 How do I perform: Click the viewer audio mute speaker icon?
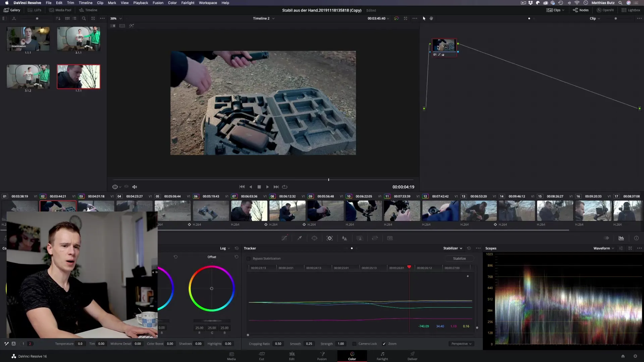(135, 187)
